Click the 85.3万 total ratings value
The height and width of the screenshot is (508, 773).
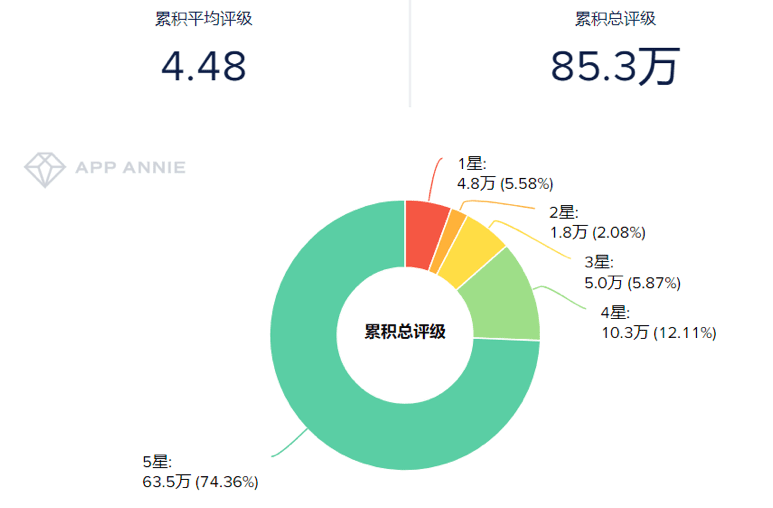pos(615,67)
